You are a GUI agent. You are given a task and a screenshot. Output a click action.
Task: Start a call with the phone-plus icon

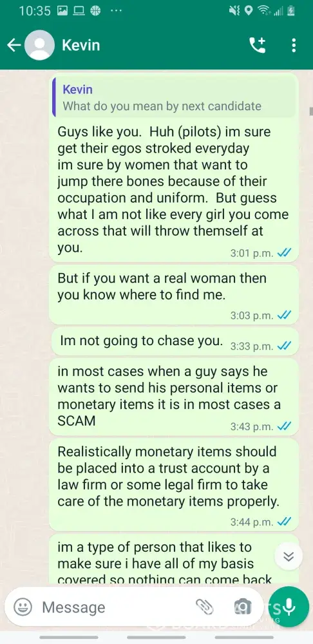(258, 45)
